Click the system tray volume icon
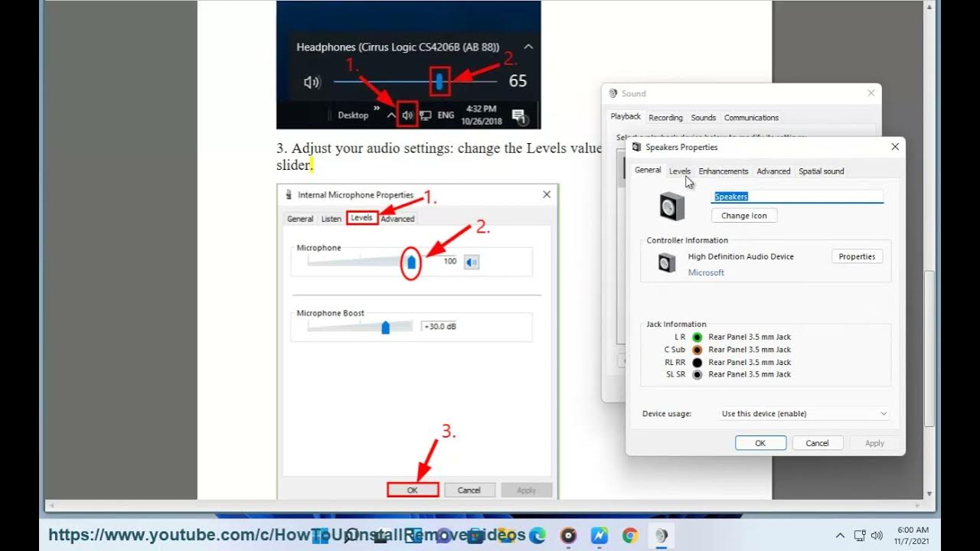 877,535
